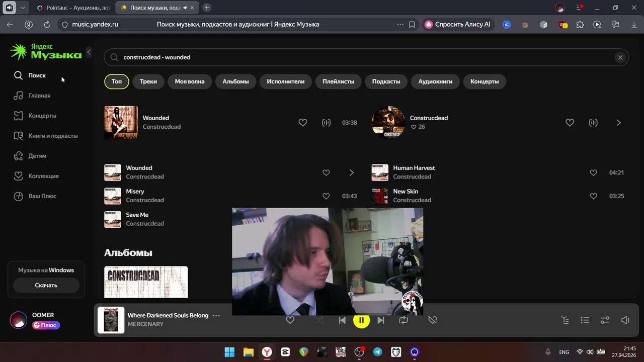Image resolution: width=644 pixels, height=362 pixels.
Task: Open Коллекция in the sidebar
Action: point(36,176)
